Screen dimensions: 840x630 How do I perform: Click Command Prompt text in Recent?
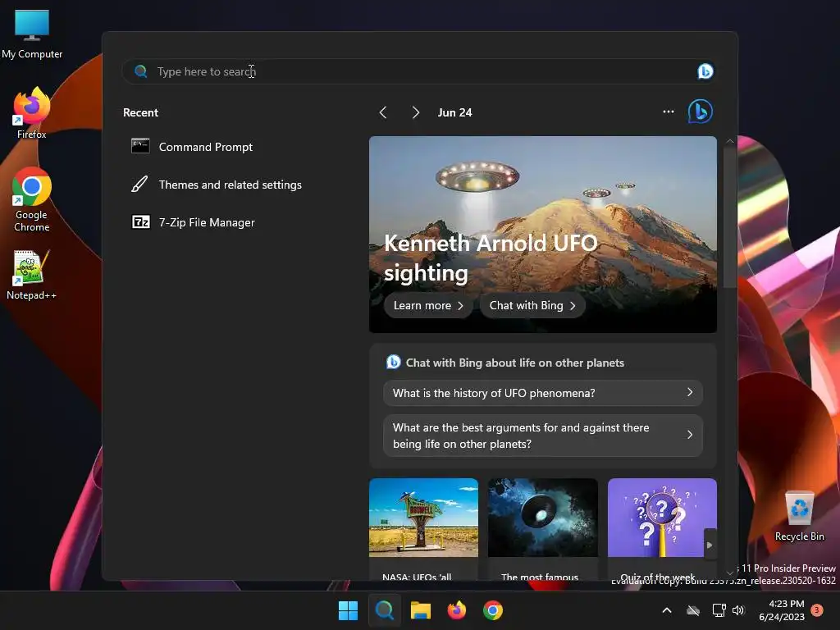(206, 147)
